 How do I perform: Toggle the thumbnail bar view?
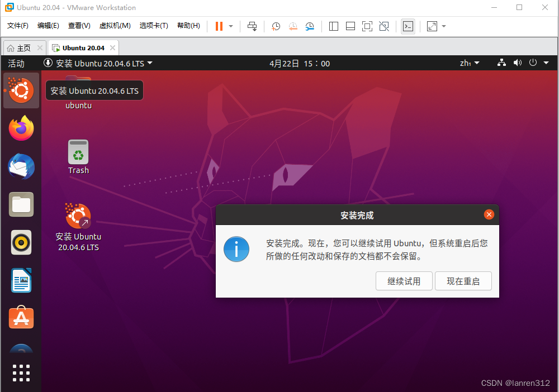350,26
